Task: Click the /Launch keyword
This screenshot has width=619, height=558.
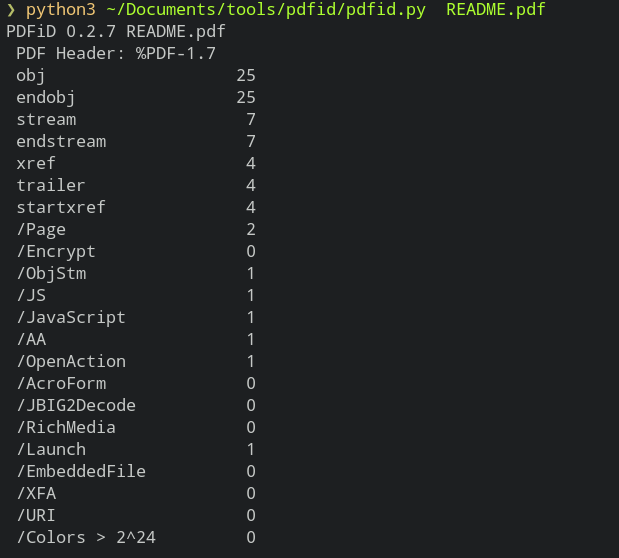Action: coord(51,449)
